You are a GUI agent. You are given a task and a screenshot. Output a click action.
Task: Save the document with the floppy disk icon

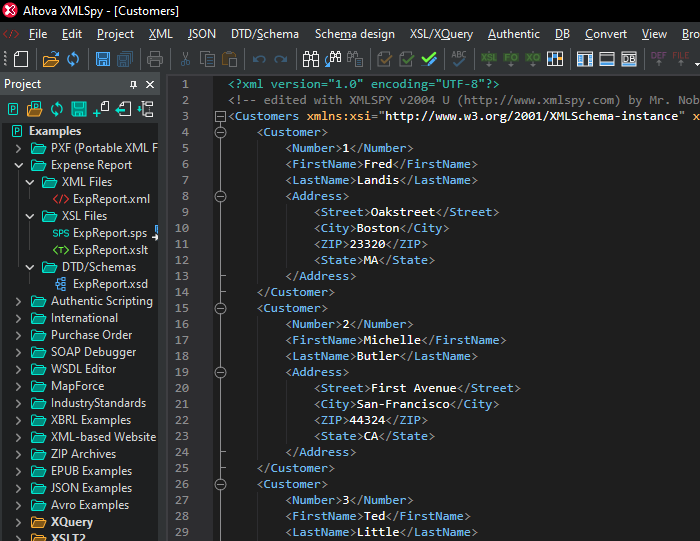point(103,59)
